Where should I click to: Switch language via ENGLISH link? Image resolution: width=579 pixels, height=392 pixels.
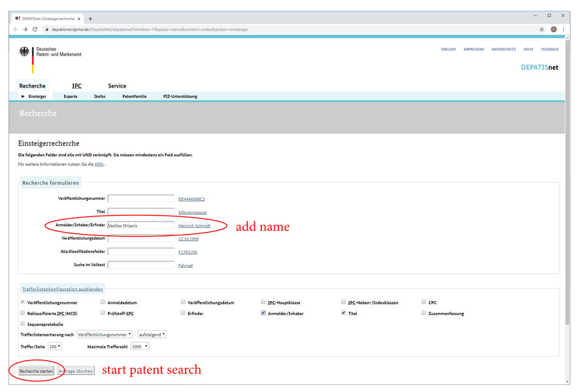pyautogui.click(x=448, y=49)
